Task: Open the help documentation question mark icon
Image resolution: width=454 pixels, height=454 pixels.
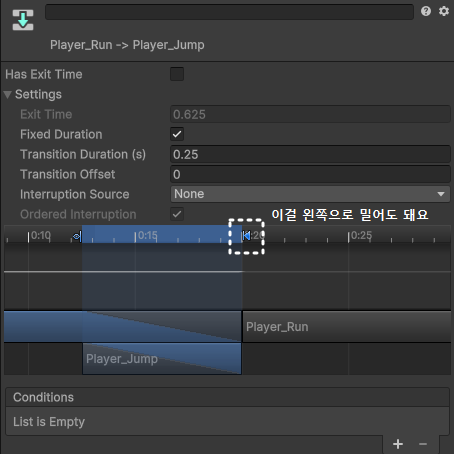Action: coord(426,11)
